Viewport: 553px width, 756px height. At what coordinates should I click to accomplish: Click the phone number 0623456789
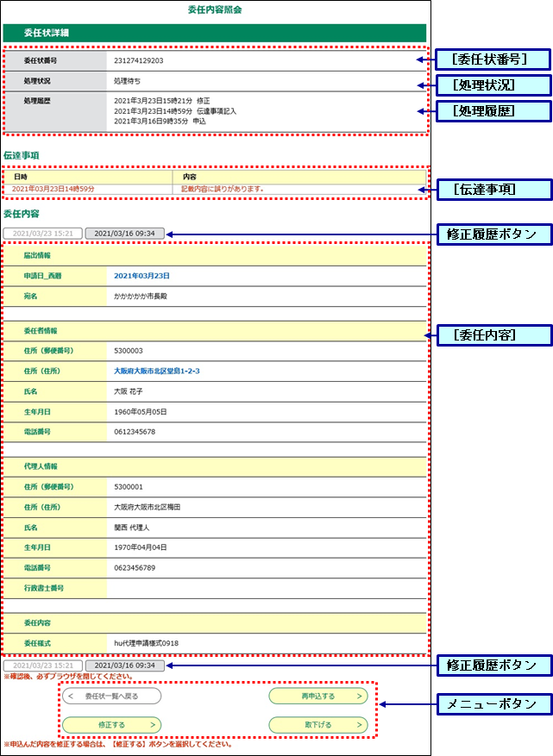tap(135, 567)
